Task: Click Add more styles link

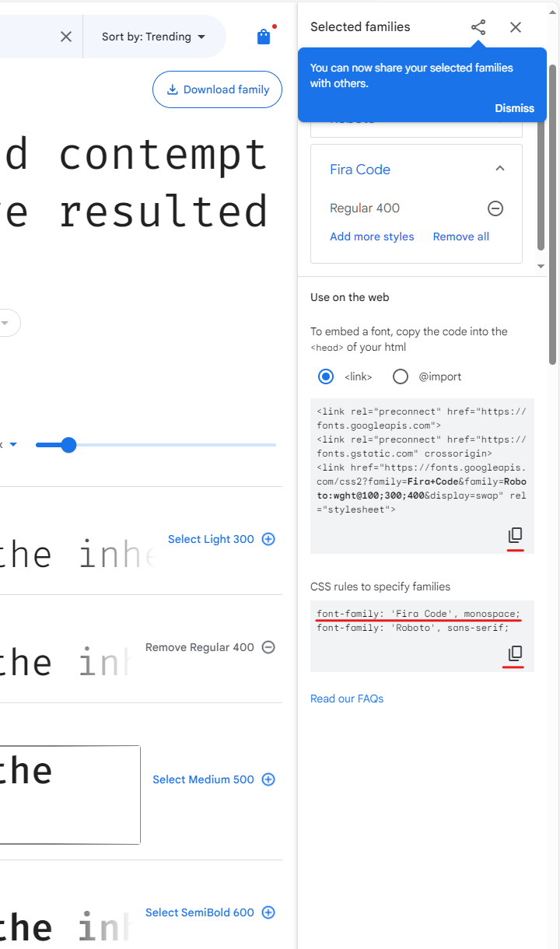Action: tap(372, 236)
